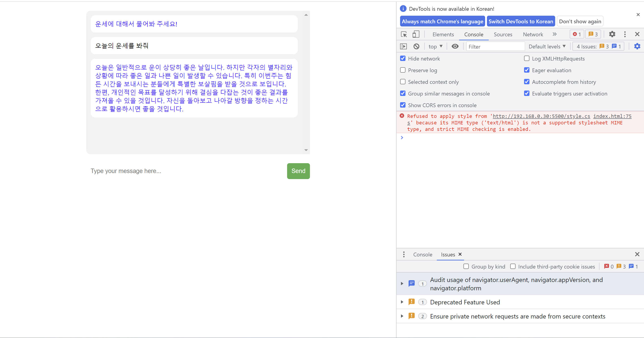Enable the Preserve log checkbox
Screen dimensions: 644x338
click(x=403, y=70)
